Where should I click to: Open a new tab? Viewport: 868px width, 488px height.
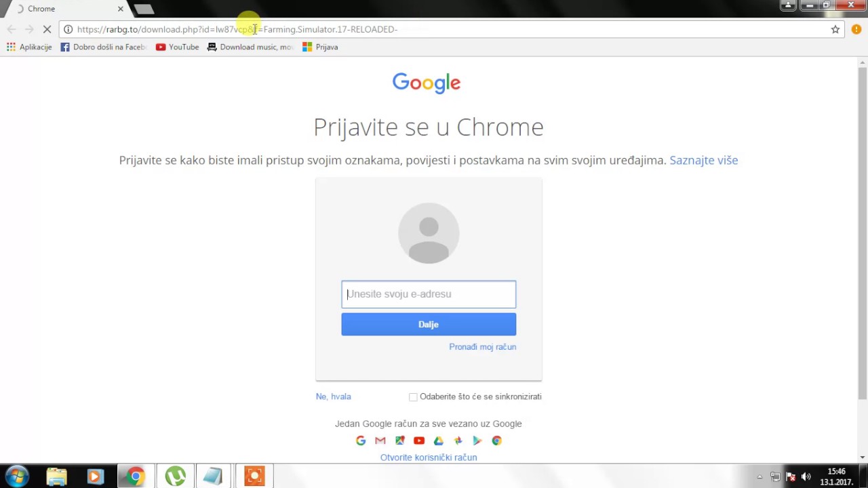[144, 9]
